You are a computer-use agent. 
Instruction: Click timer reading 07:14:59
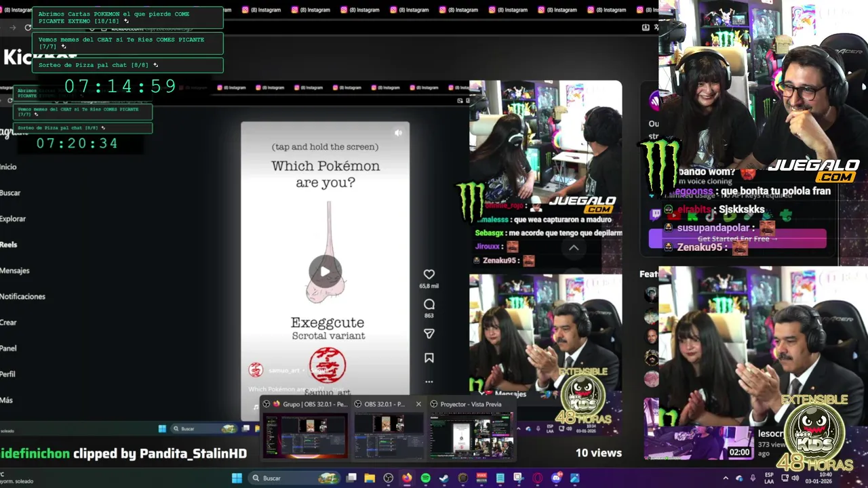pyautogui.click(x=121, y=86)
